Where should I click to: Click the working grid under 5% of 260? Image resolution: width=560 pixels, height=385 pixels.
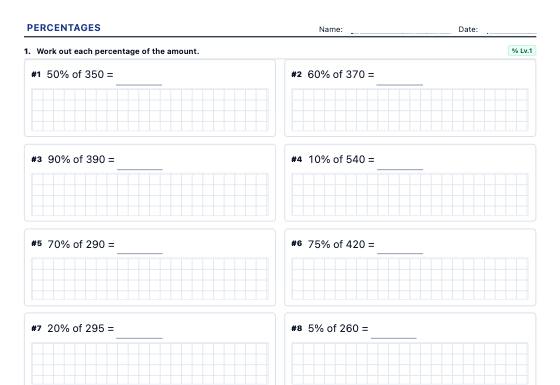click(410, 364)
